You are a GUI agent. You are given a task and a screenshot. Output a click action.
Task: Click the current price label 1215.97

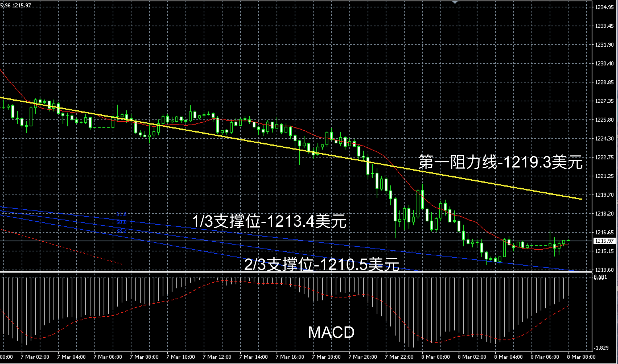pyautogui.click(x=604, y=241)
